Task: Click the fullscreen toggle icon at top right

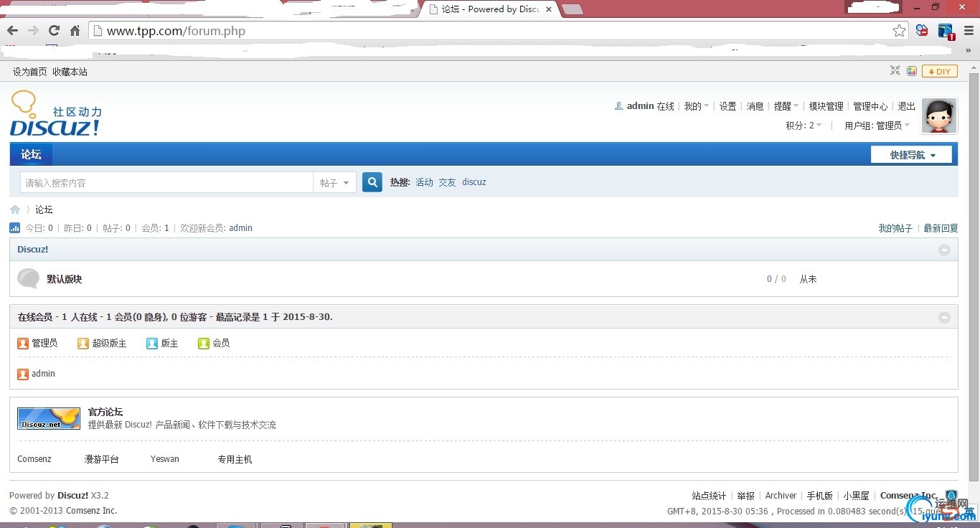Action: (895, 70)
